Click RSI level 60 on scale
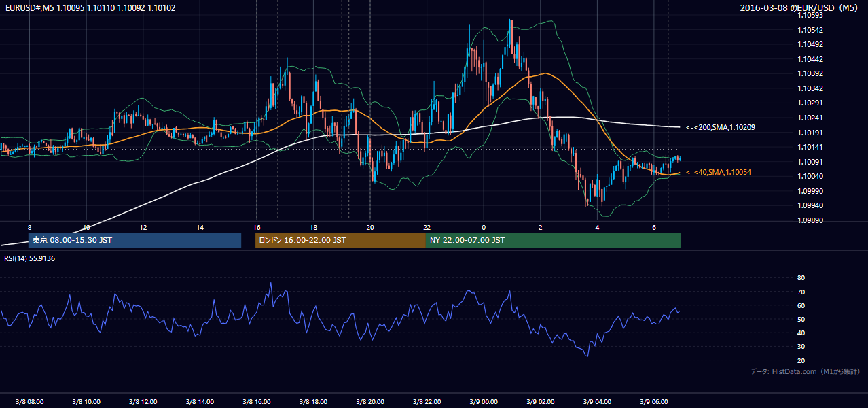This screenshot has width=868, height=408. click(x=801, y=305)
